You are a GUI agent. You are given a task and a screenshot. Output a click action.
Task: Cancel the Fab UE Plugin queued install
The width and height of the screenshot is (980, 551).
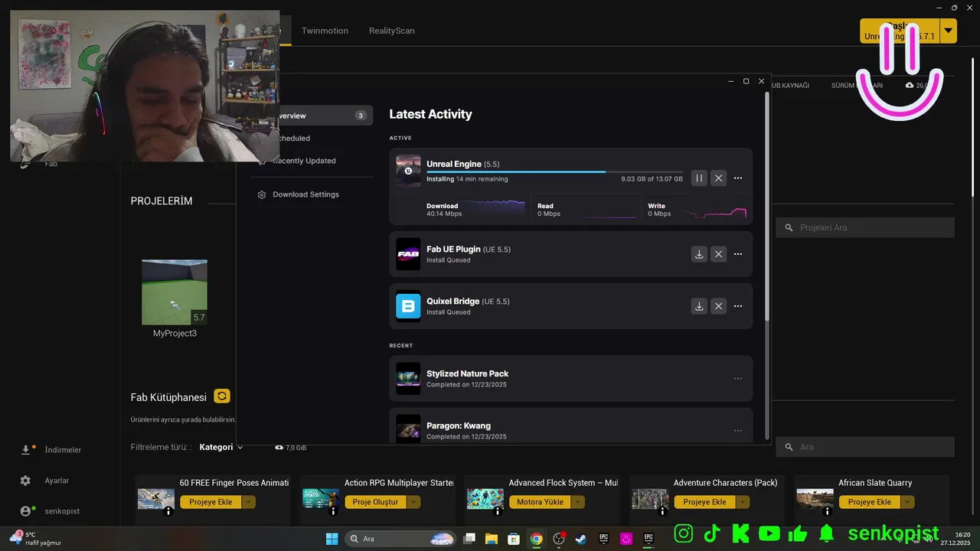pos(718,254)
